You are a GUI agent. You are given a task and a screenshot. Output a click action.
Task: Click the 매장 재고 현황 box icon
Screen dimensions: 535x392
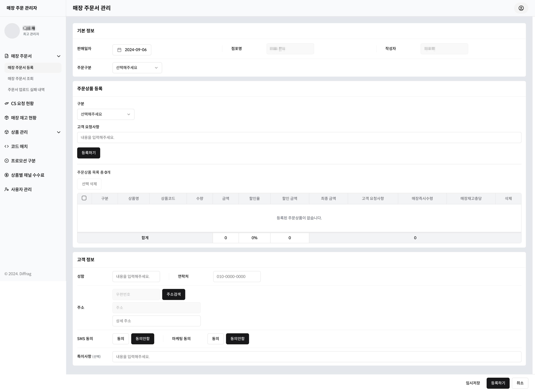pos(7,118)
